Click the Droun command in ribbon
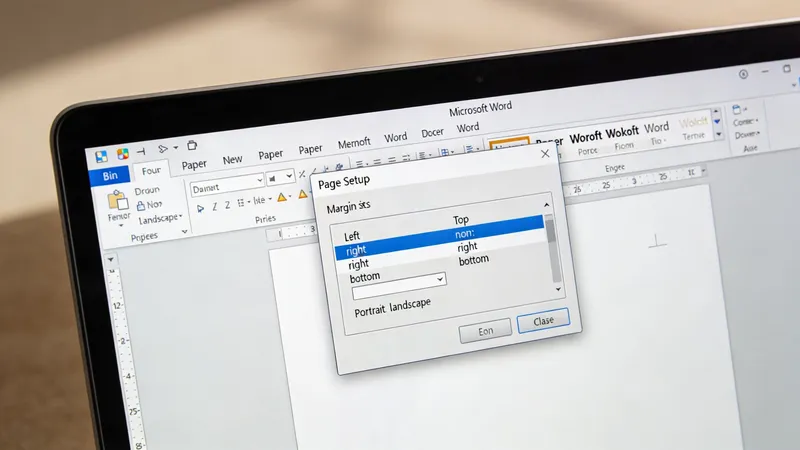800x450 pixels. tap(147, 190)
